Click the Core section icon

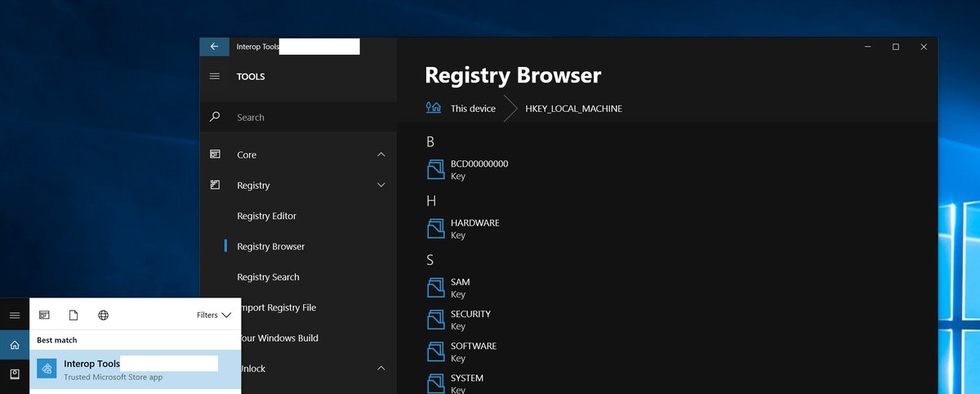click(215, 154)
